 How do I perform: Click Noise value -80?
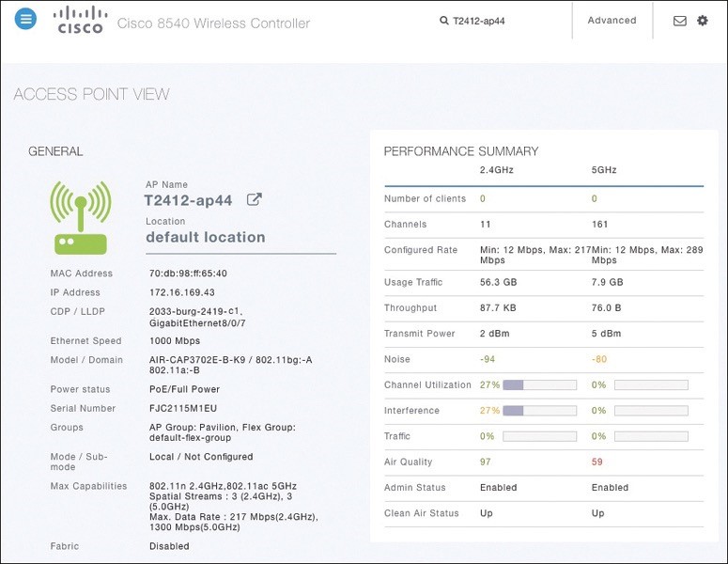coord(599,359)
